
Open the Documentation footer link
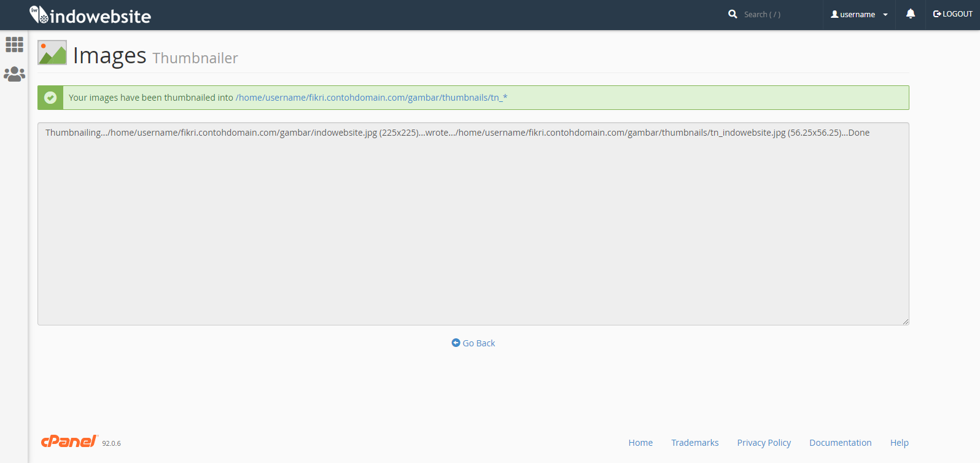[x=840, y=443]
